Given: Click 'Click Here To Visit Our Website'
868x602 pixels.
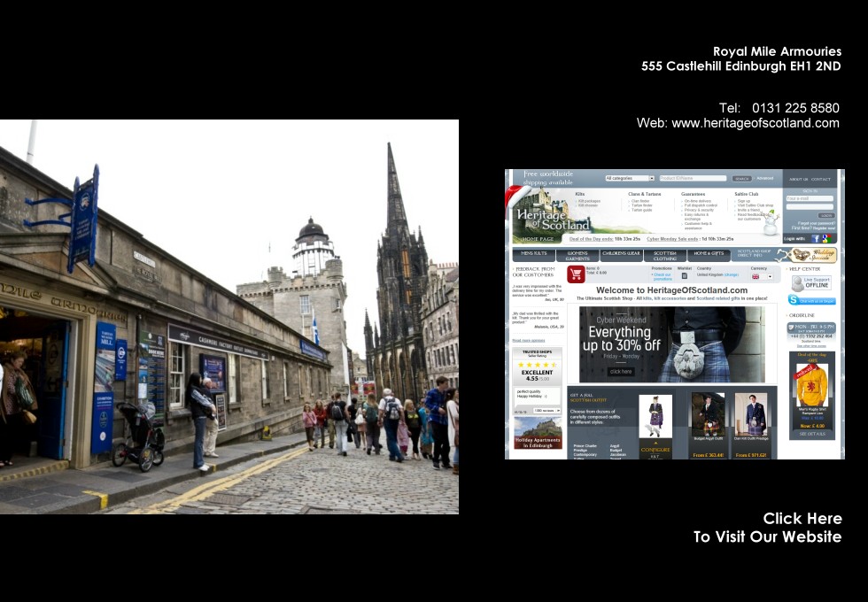Looking at the screenshot, I should tap(767, 528).
